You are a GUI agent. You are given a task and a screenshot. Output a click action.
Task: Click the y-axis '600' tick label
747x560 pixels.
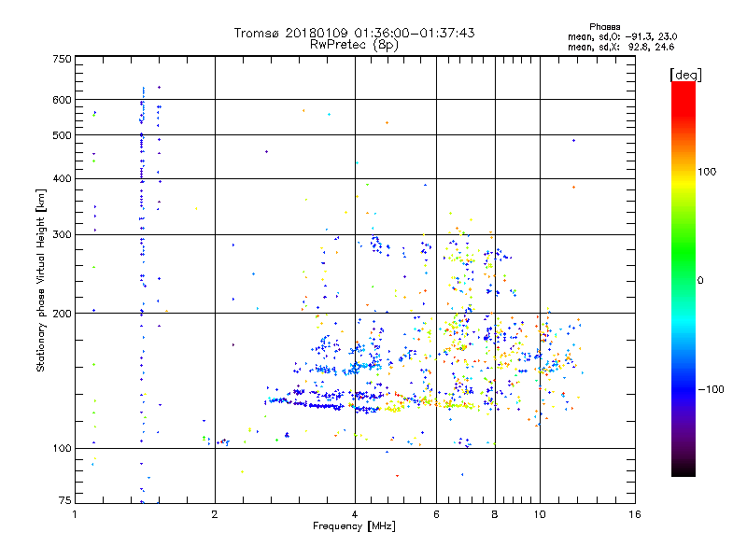(62, 100)
